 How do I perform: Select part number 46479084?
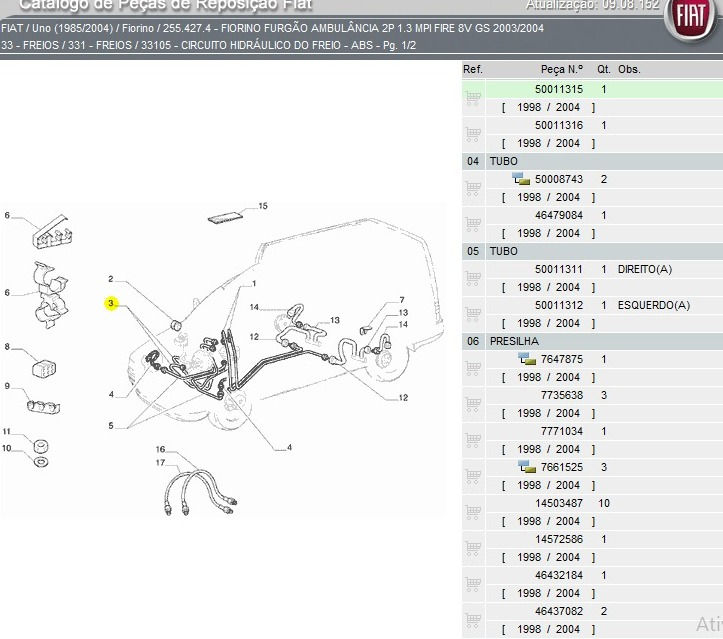coord(559,215)
